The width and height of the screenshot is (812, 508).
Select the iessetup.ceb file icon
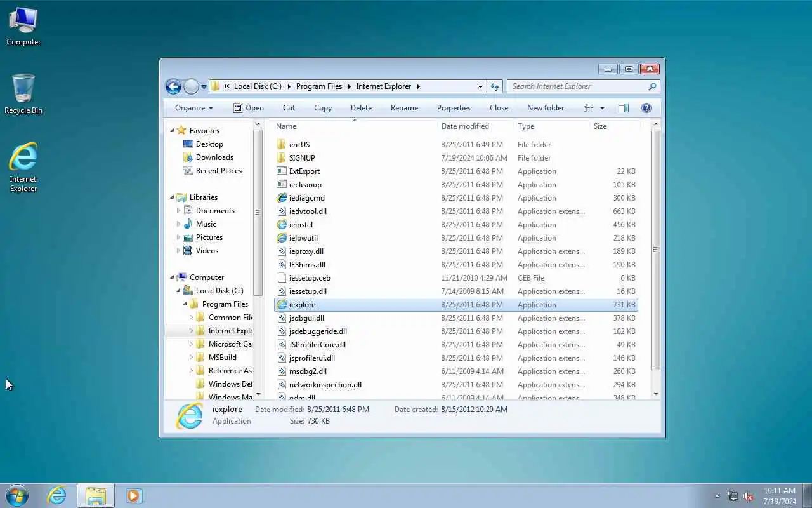tap(282, 278)
